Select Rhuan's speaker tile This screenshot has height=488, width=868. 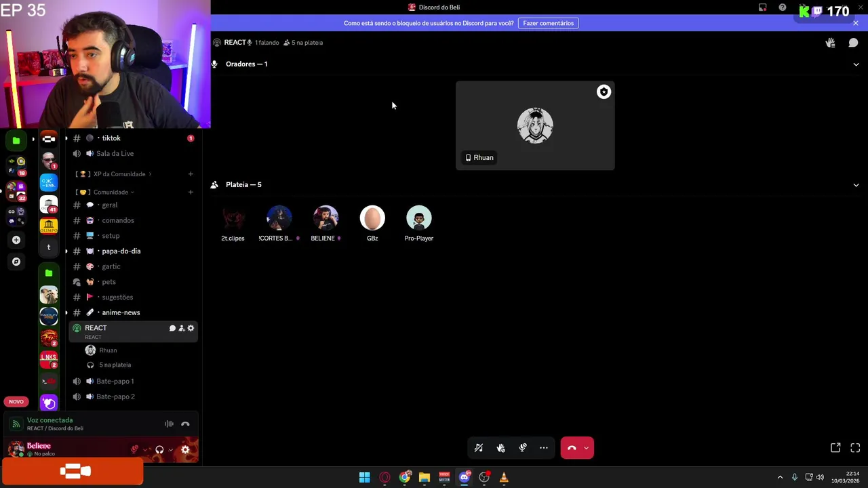pyautogui.click(x=535, y=125)
